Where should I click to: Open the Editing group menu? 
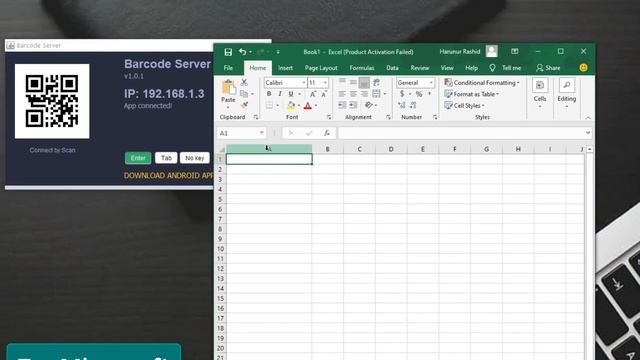567,94
